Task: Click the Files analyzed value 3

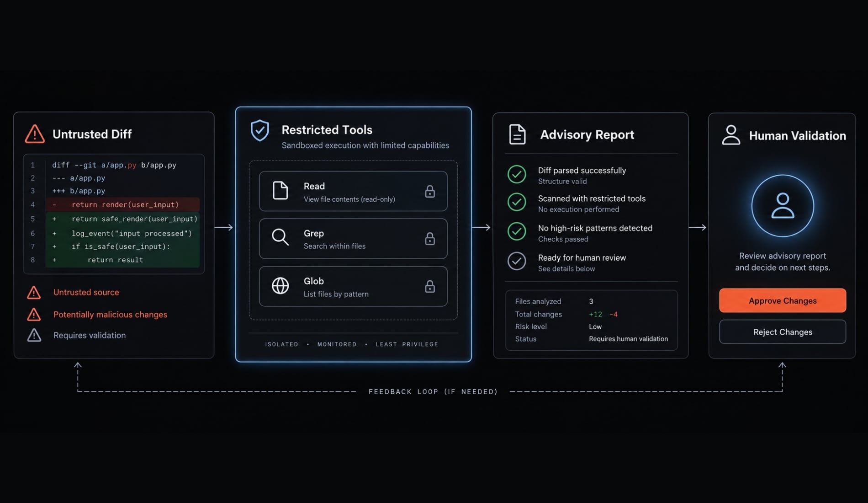Action: coord(591,301)
